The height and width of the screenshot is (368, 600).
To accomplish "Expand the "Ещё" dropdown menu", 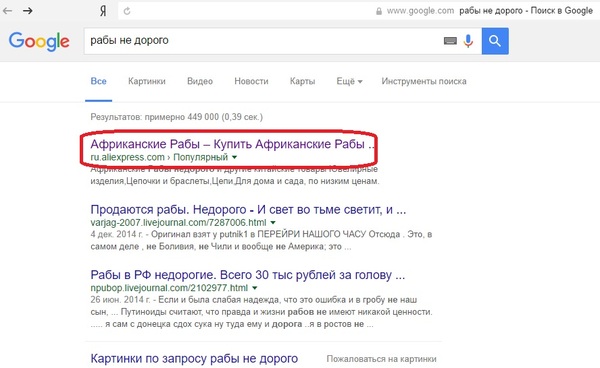I will (349, 81).
